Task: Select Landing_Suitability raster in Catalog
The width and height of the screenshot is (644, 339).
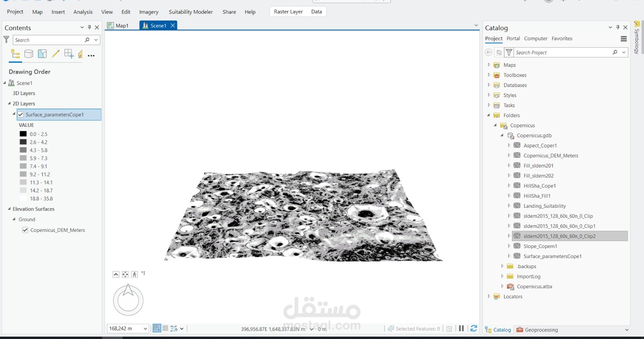Action: (x=545, y=206)
